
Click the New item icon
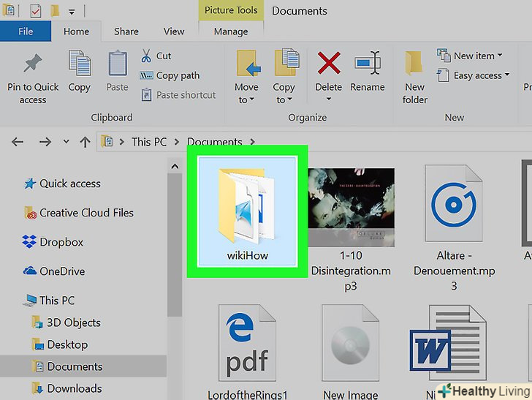point(444,55)
